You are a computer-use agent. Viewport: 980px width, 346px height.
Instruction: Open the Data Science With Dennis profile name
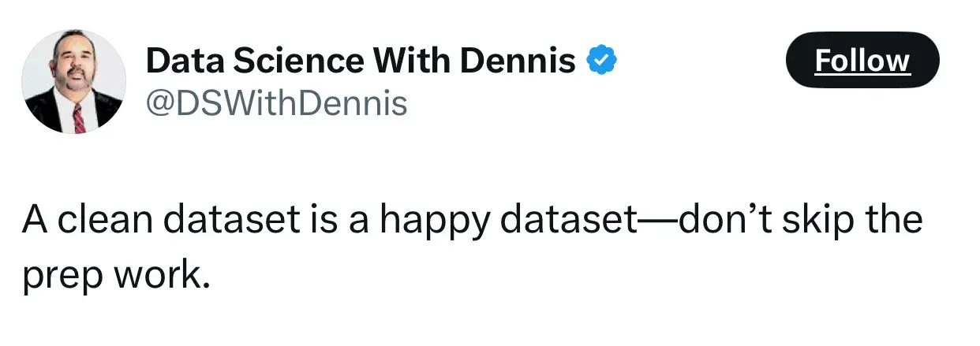[361, 61]
